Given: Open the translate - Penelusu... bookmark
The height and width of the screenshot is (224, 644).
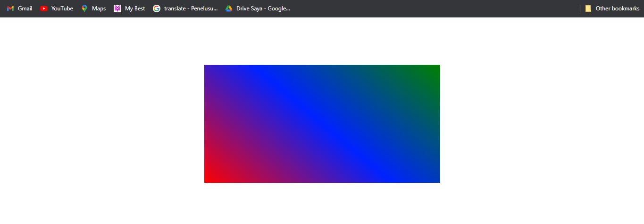Looking at the screenshot, I should pos(185,9).
